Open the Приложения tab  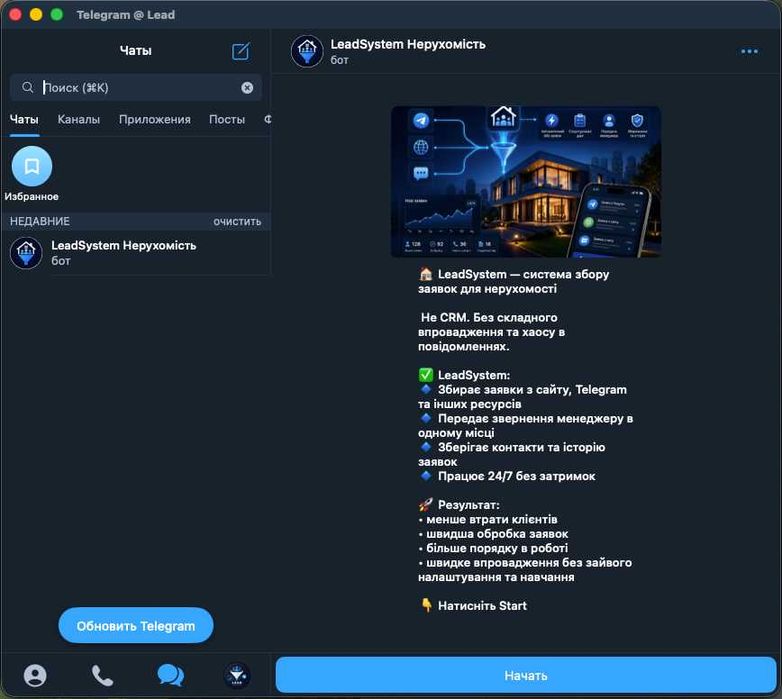pos(155,120)
